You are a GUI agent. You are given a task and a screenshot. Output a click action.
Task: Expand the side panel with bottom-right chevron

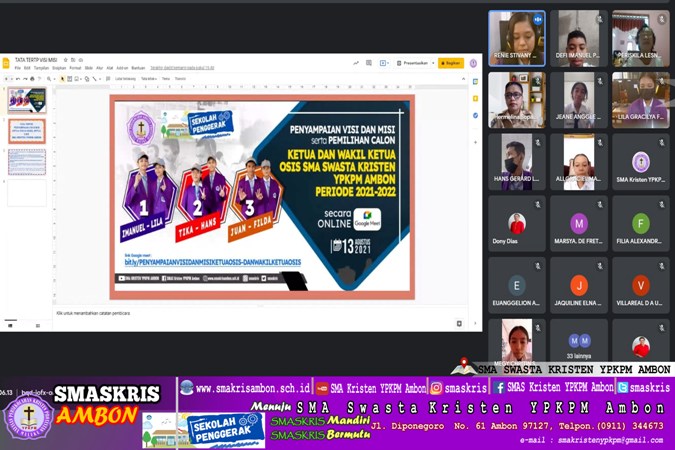[475, 323]
